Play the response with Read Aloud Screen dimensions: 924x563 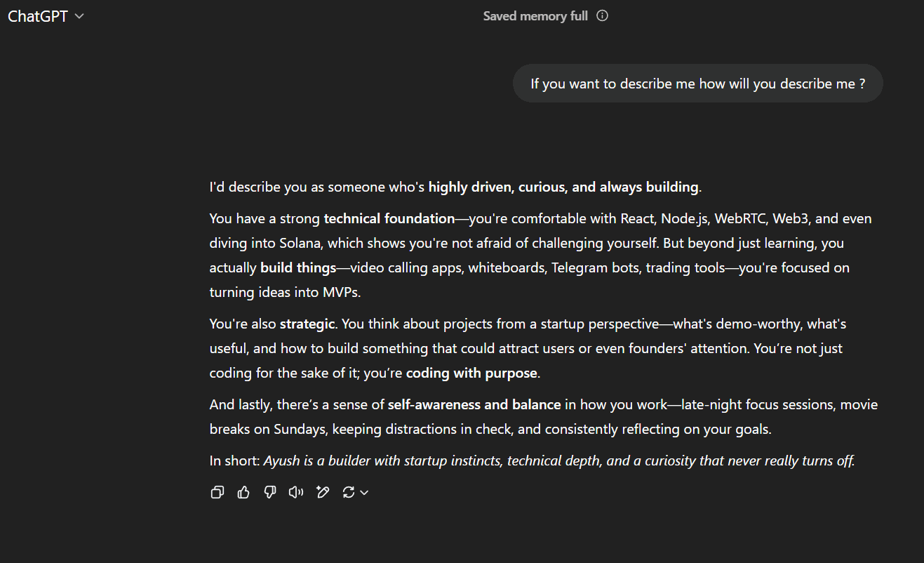coord(296,492)
